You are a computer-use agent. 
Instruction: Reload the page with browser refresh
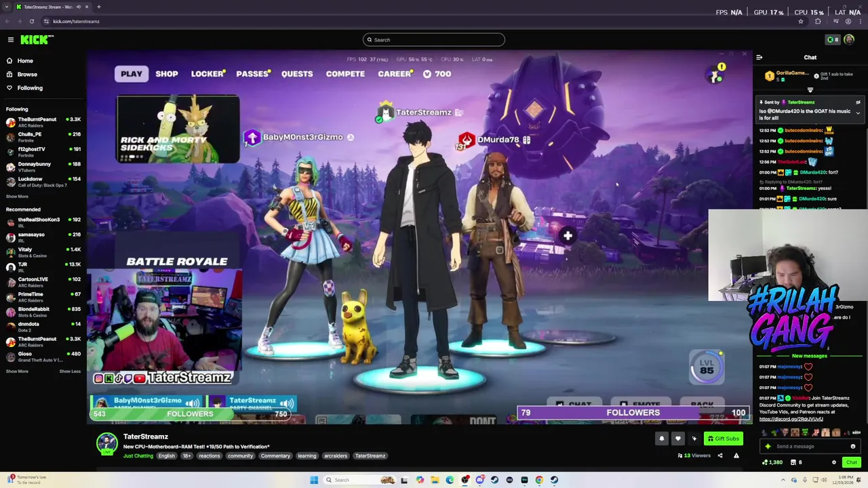(x=31, y=21)
